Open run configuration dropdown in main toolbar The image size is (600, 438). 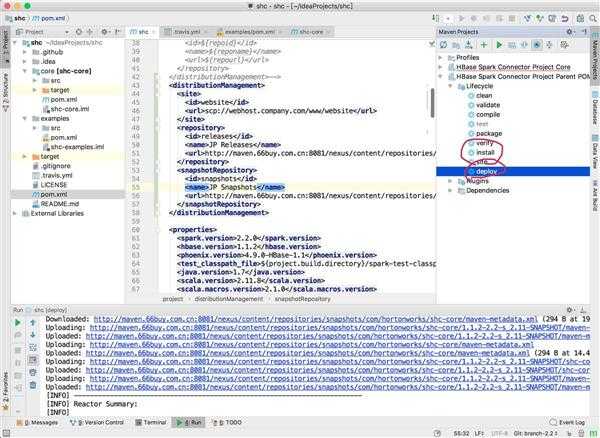click(448, 18)
